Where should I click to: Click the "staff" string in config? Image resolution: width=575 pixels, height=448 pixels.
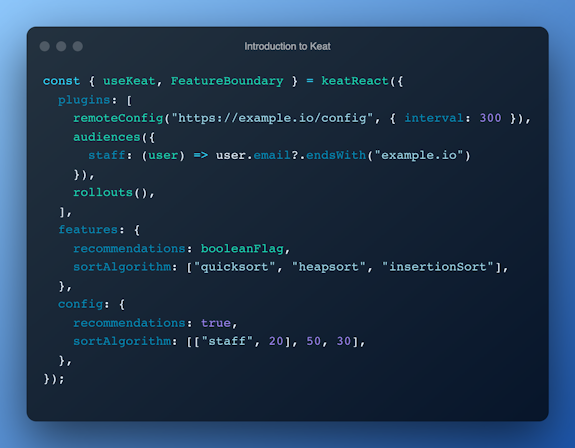[227, 341]
